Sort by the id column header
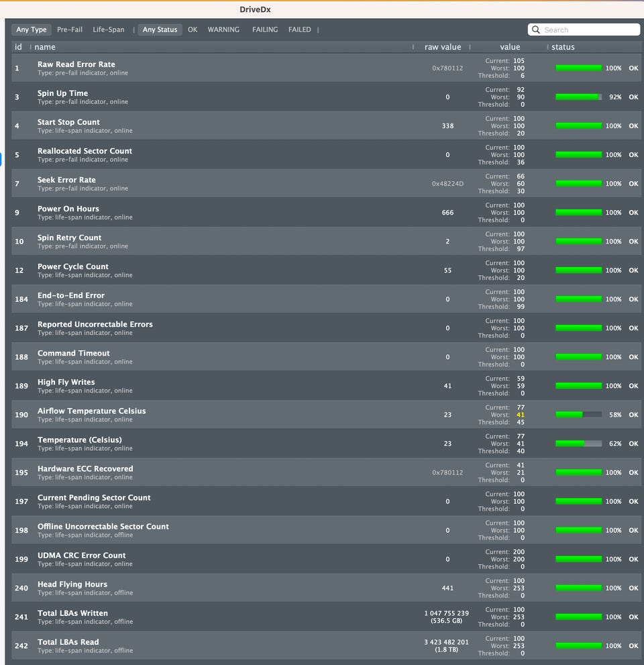This screenshot has height=665, width=644. (x=18, y=47)
